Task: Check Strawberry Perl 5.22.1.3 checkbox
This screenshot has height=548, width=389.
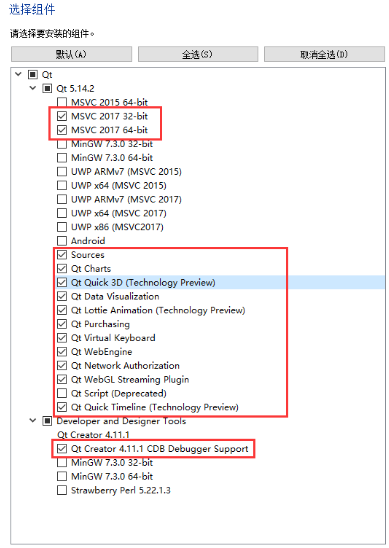Action: [x=62, y=490]
